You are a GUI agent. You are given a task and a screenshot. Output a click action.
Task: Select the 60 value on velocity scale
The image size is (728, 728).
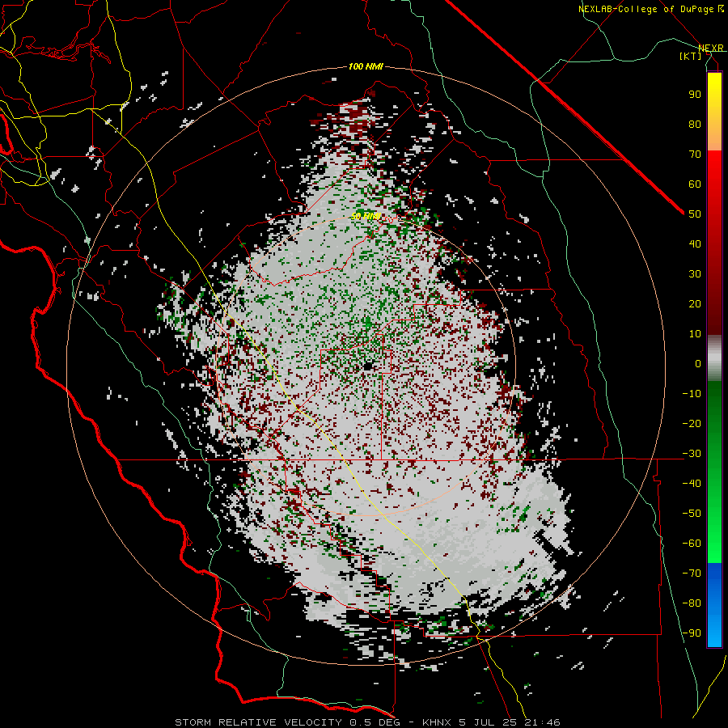695,184
